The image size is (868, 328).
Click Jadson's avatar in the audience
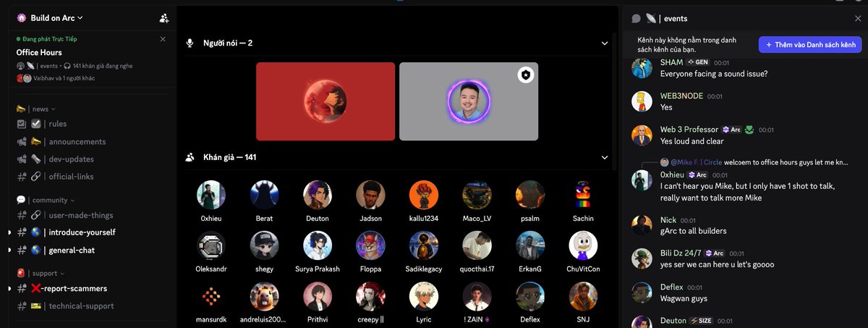coord(370,195)
